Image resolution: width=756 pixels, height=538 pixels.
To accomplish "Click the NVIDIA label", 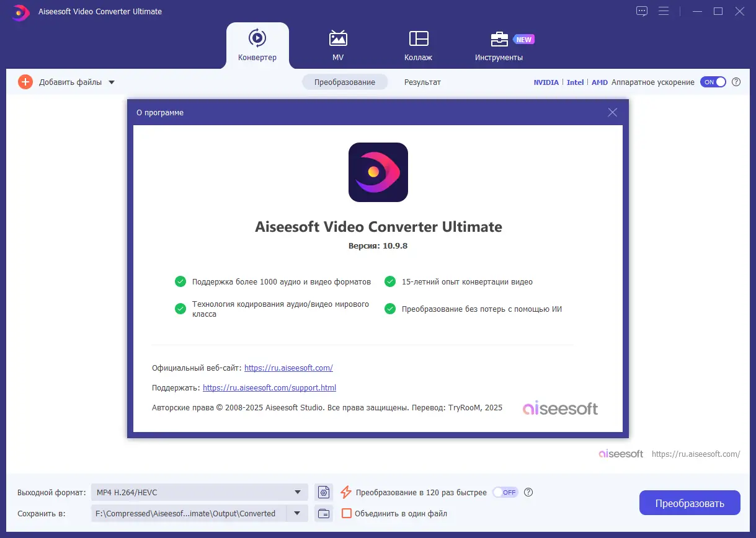I will click(546, 82).
